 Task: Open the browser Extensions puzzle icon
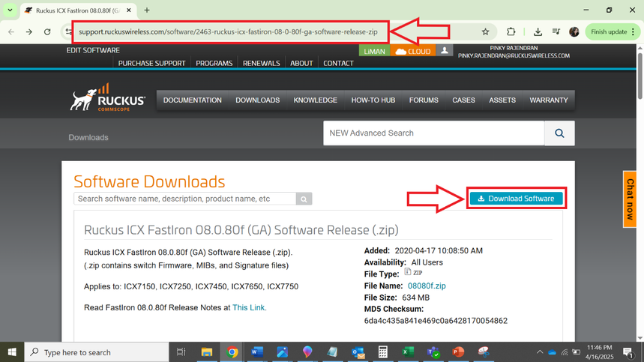(x=511, y=32)
